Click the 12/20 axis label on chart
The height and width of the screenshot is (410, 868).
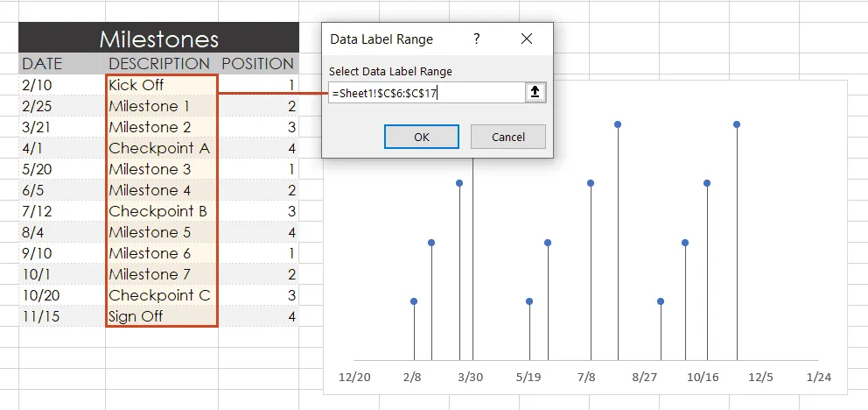click(x=354, y=377)
